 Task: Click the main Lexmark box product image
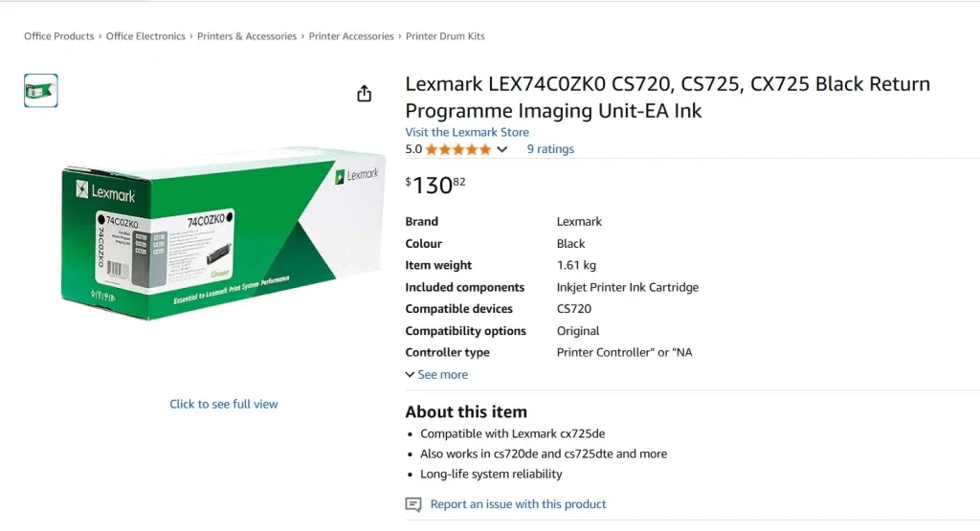pyautogui.click(x=223, y=232)
